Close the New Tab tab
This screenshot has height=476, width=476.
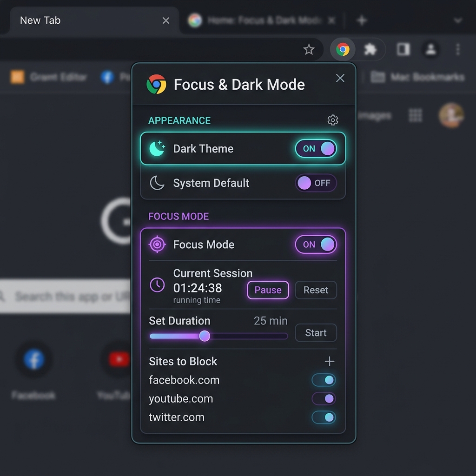coord(166,20)
